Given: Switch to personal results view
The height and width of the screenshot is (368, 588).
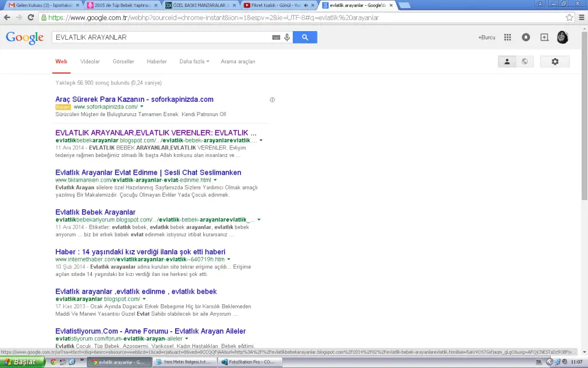Looking at the screenshot, I should 507,62.
